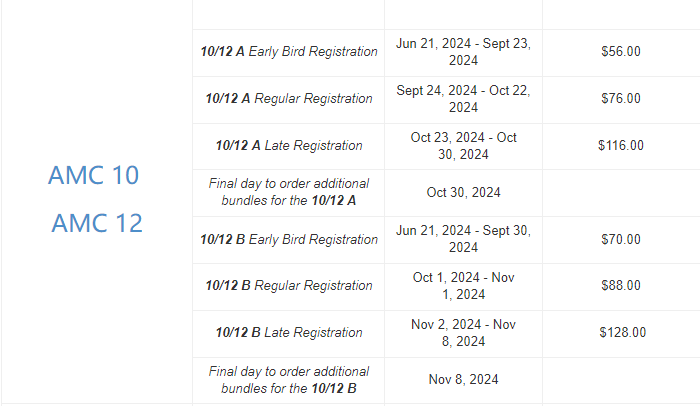Click the 10/12 B Regular Registration label
The width and height of the screenshot is (700, 406).
289,286
